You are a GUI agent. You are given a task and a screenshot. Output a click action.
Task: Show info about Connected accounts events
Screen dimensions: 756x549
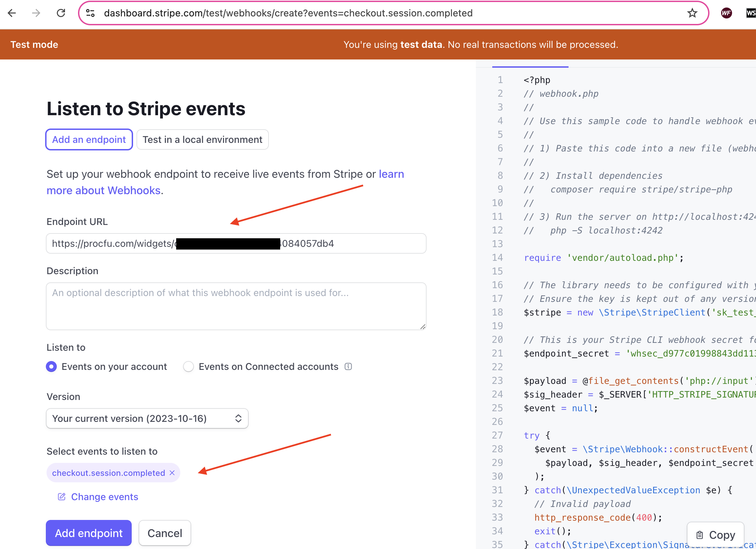coord(348,366)
